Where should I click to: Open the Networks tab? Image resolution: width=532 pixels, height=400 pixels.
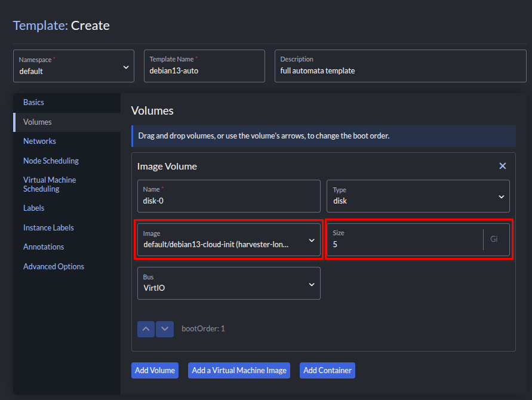coord(39,141)
